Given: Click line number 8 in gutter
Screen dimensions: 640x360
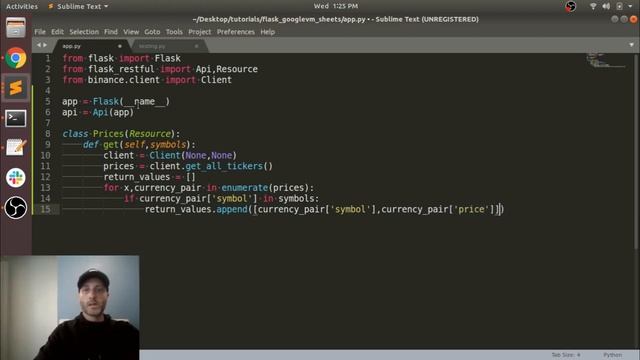Looking at the screenshot, I should point(48,134).
